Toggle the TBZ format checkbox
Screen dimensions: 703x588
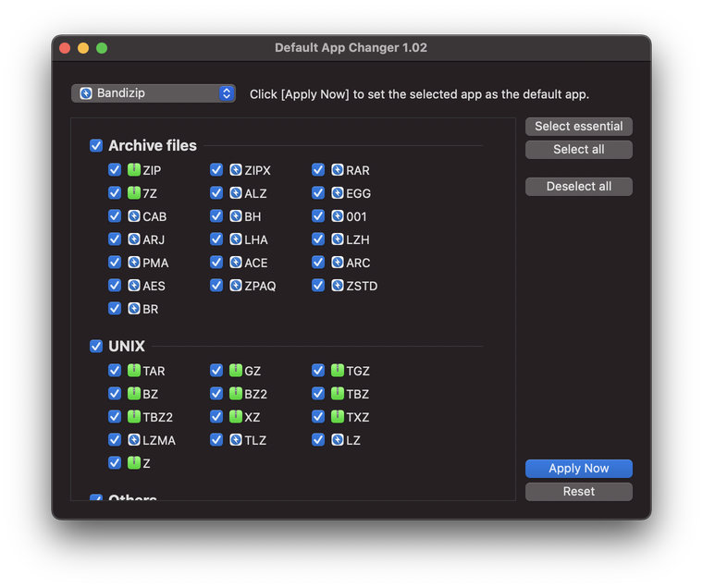(318, 394)
